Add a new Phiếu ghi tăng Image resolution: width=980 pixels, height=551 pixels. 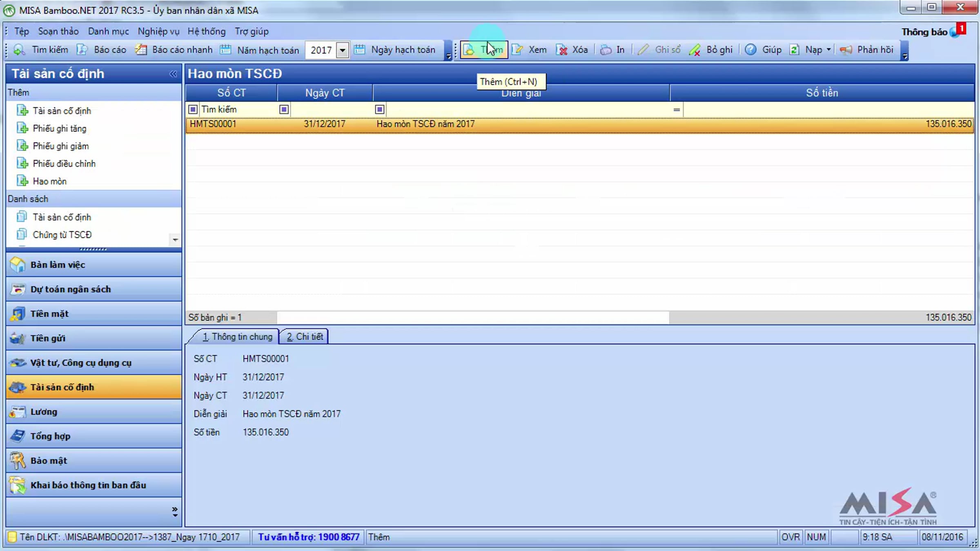click(x=52, y=128)
